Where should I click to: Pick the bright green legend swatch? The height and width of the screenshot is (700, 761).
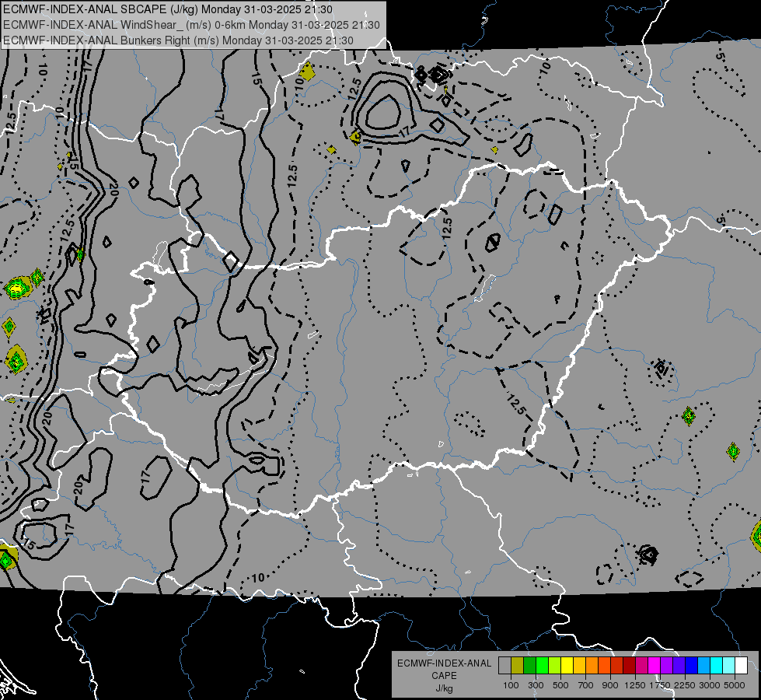[542, 665]
